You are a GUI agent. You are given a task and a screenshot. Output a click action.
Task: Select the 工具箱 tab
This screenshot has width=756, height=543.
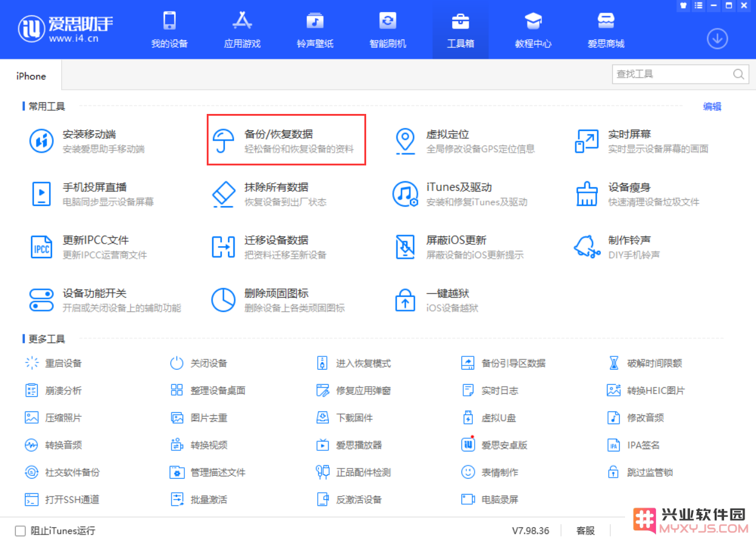click(461, 30)
